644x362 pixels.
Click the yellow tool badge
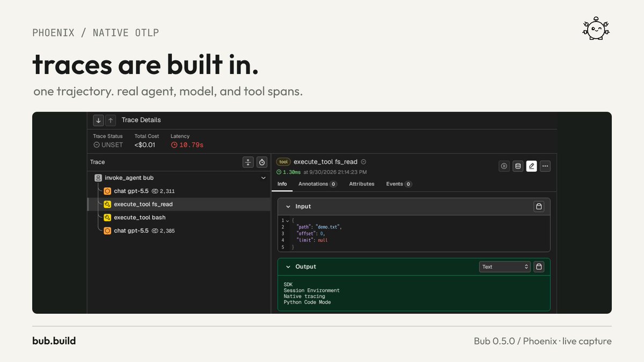click(283, 162)
